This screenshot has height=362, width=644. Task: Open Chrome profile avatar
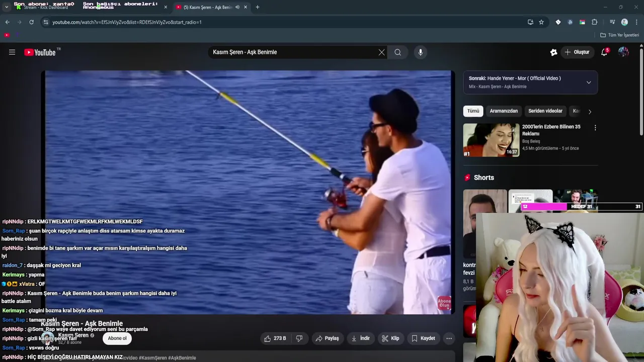624,22
